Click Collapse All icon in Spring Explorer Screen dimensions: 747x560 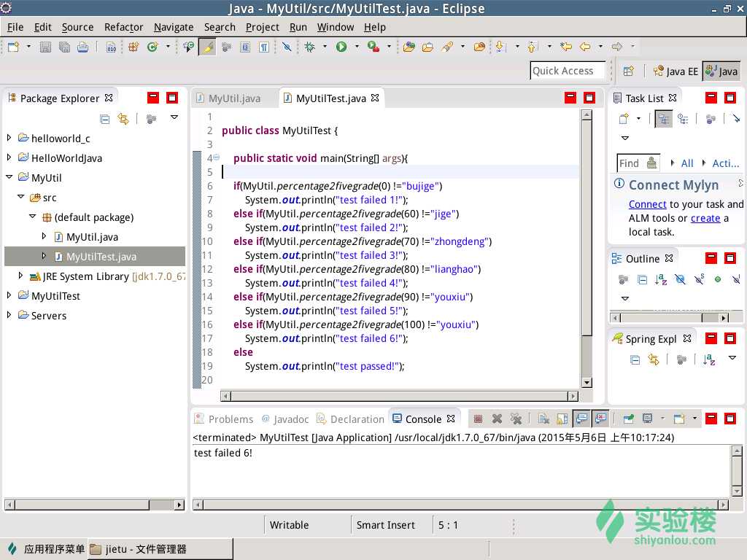click(x=635, y=359)
